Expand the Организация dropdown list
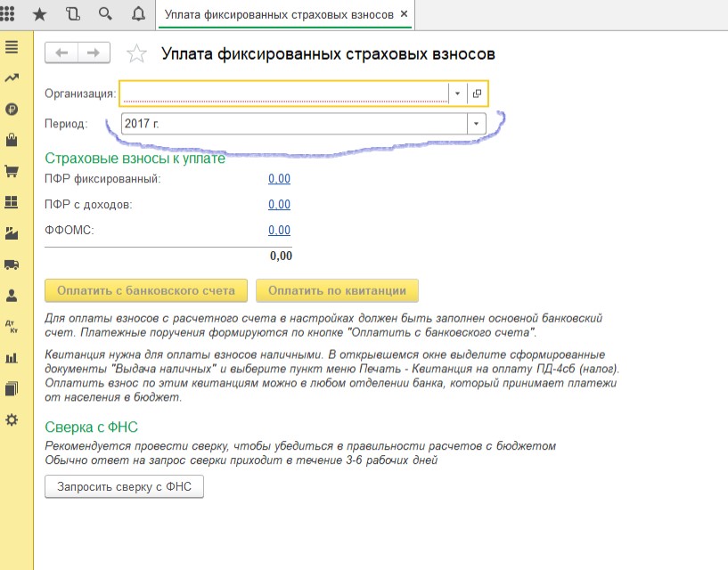 [457, 94]
